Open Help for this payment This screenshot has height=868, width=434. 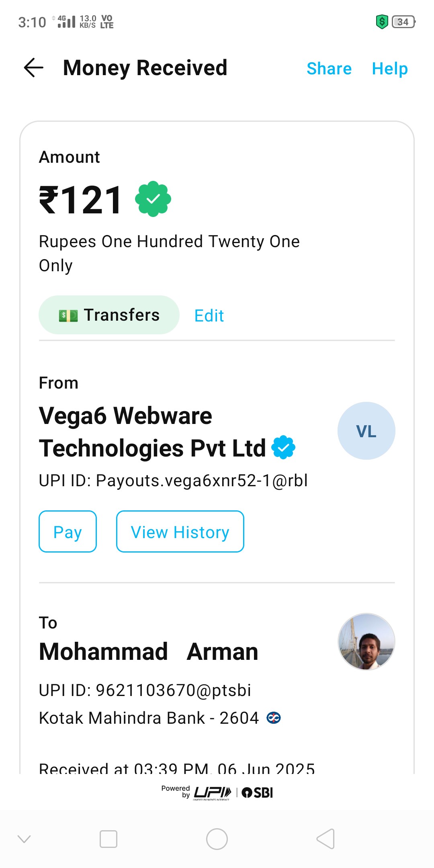[x=390, y=69]
